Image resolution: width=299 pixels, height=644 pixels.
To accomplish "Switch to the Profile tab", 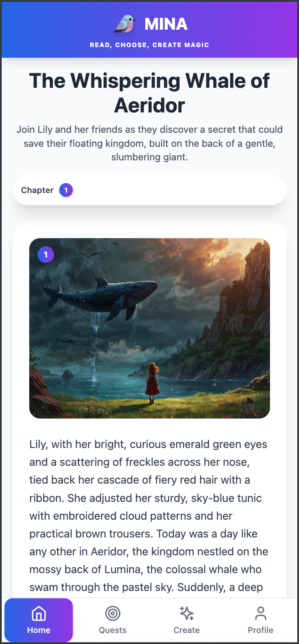I will coord(260,620).
